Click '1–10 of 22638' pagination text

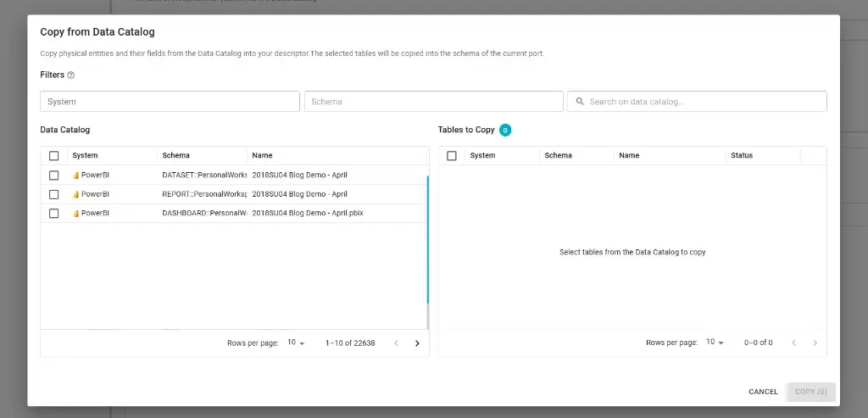[x=350, y=343]
